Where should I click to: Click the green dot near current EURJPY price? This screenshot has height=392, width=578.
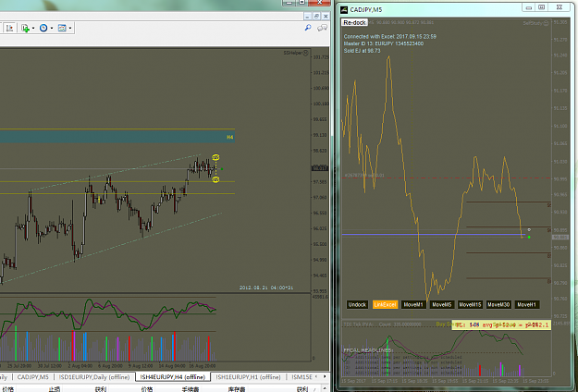pos(222,169)
